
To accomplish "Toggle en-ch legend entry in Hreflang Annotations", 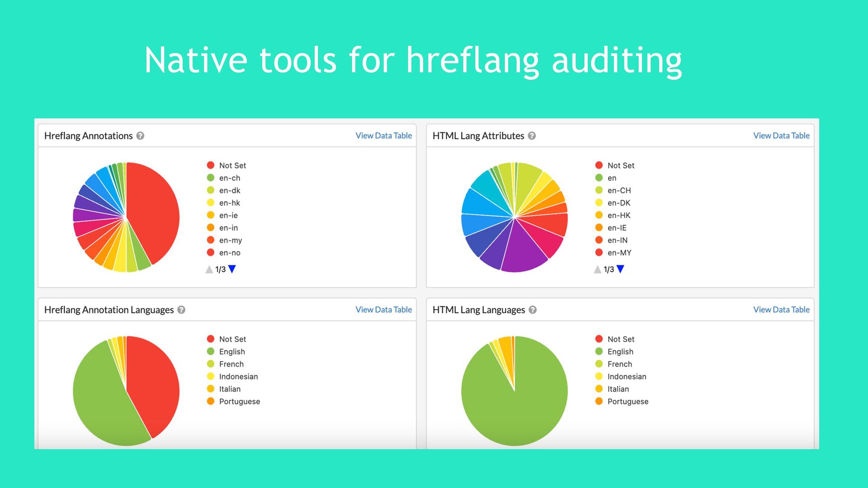I will (x=229, y=178).
